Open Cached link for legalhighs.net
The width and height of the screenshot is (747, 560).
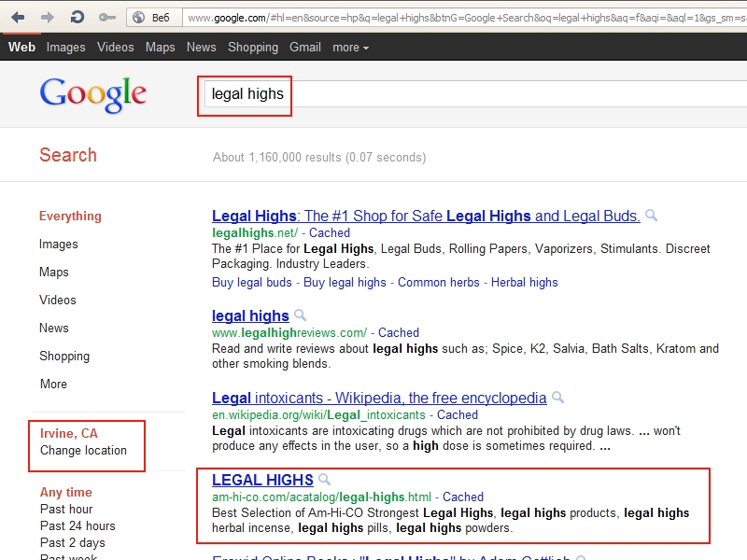(330, 232)
